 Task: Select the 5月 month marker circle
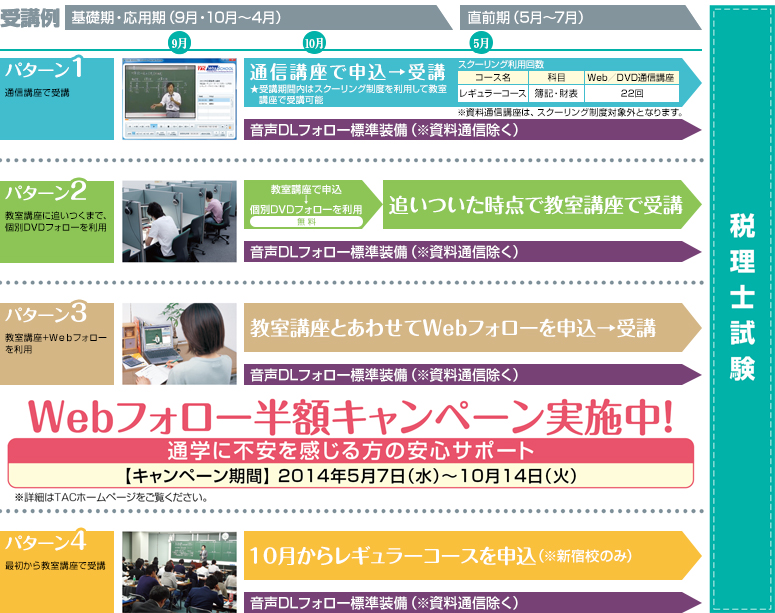(481, 43)
